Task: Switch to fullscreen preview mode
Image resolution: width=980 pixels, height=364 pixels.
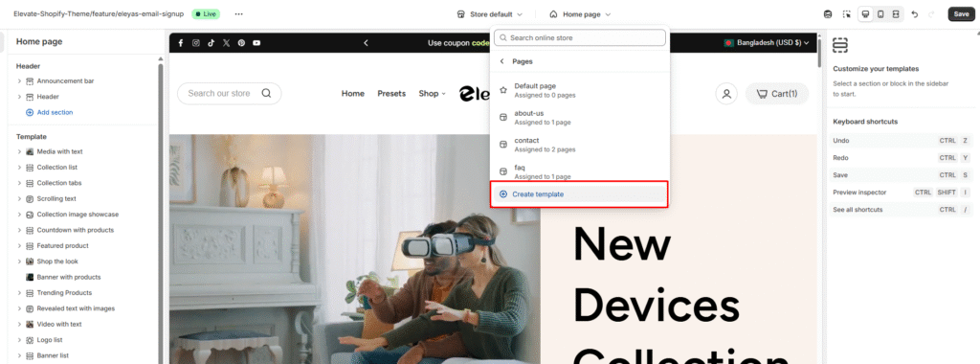Action: [x=896, y=13]
